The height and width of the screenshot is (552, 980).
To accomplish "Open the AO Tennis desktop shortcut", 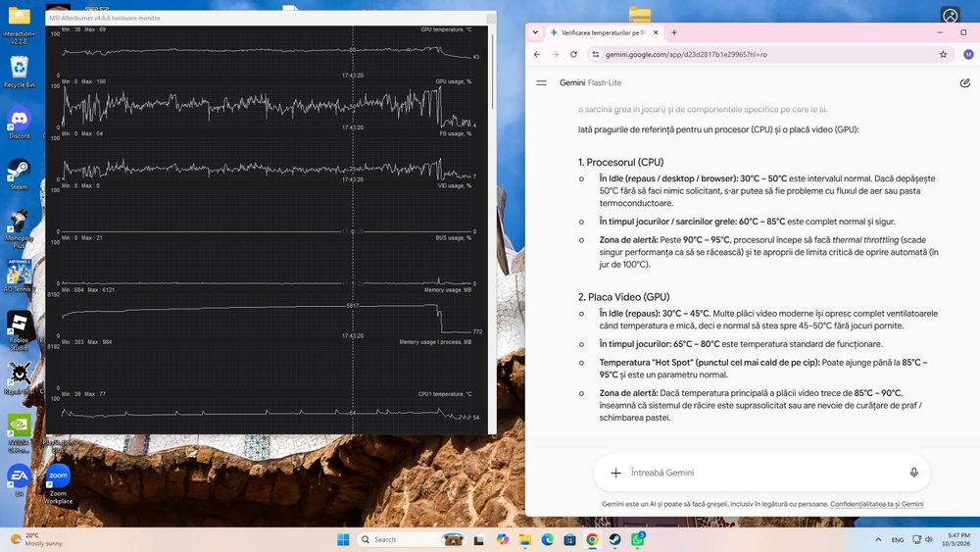I will pyautogui.click(x=18, y=276).
